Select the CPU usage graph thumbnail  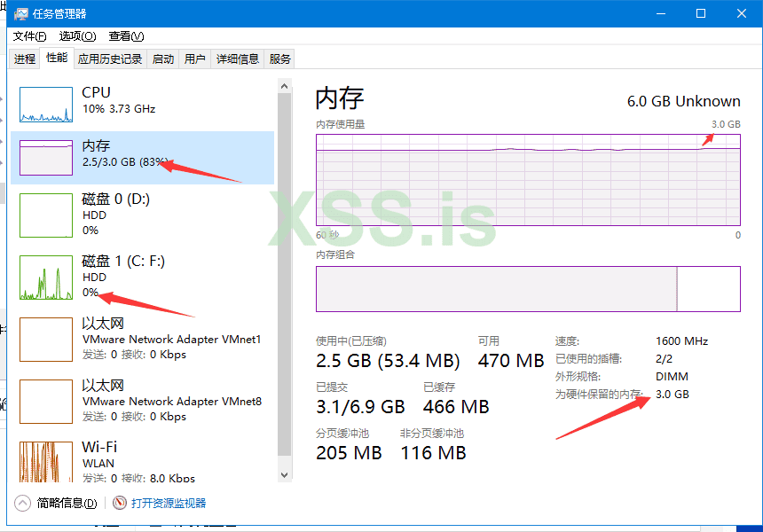(45, 104)
